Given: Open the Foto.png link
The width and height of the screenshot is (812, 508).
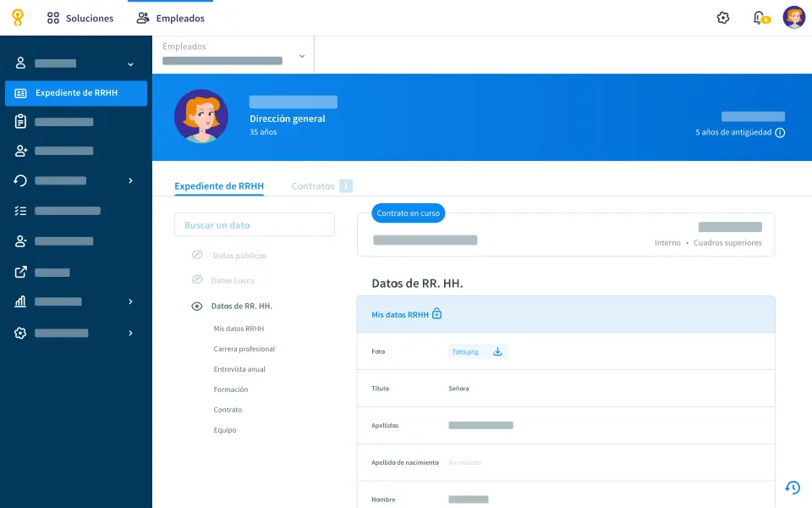Looking at the screenshot, I should tap(465, 351).
